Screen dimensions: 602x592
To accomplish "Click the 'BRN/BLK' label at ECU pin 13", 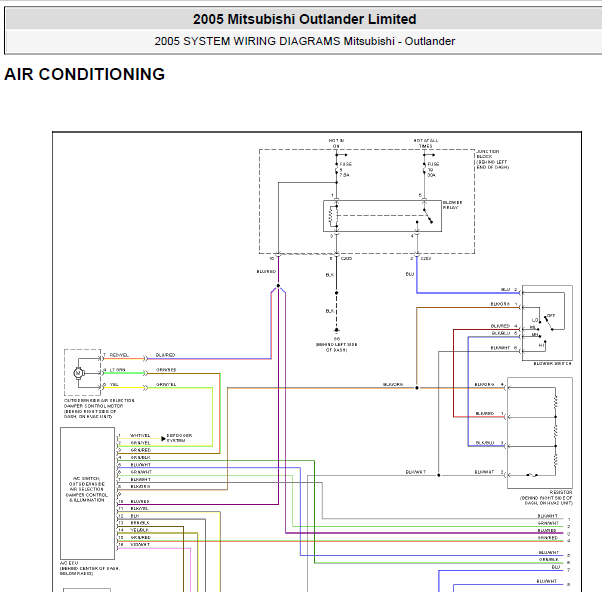I will tap(140, 523).
